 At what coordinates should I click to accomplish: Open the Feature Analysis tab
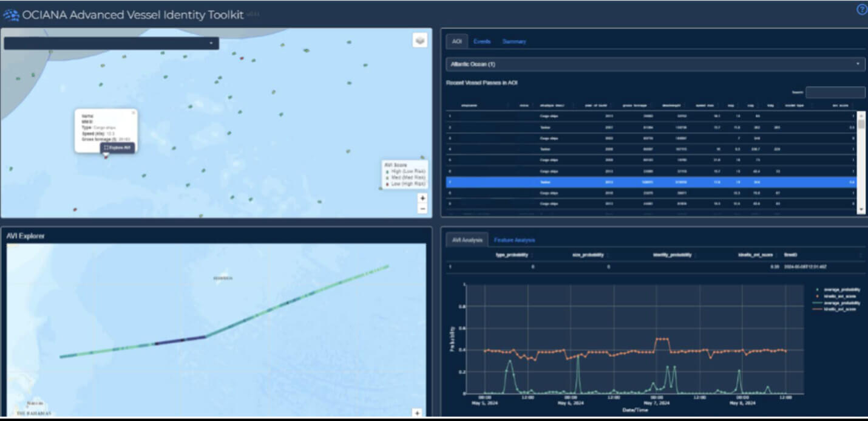coord(516,240)
